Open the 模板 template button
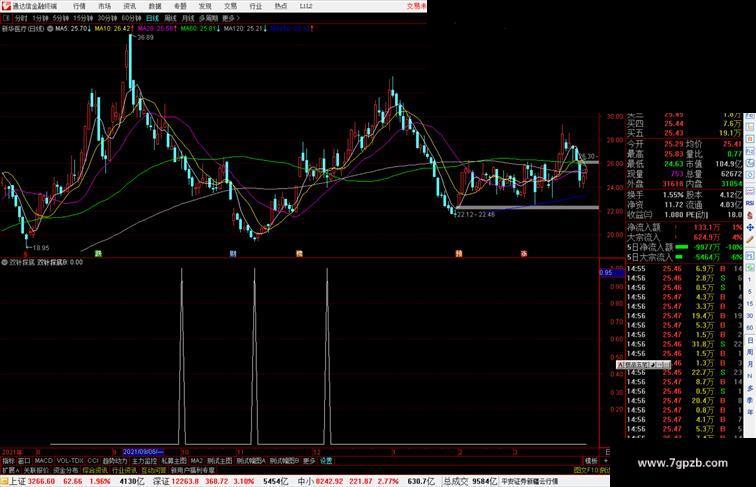 pyautogui.click(x=591, y=461)
